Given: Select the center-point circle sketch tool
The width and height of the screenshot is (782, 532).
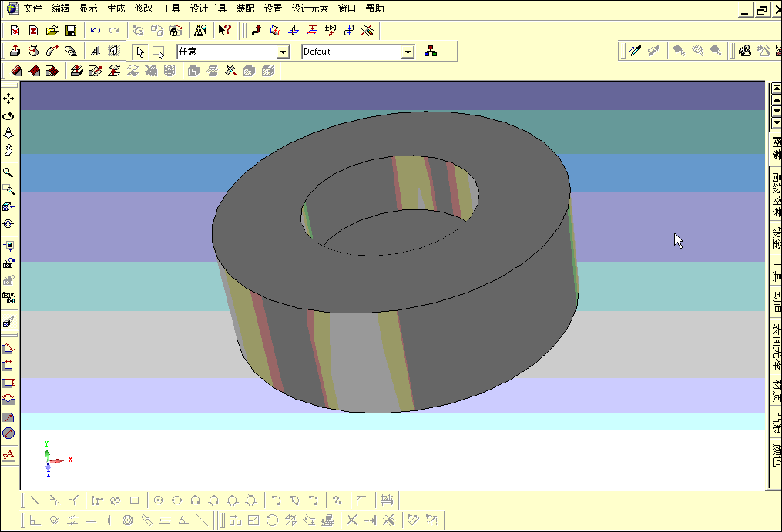Looking at the screenshot, I should point(159,500).
